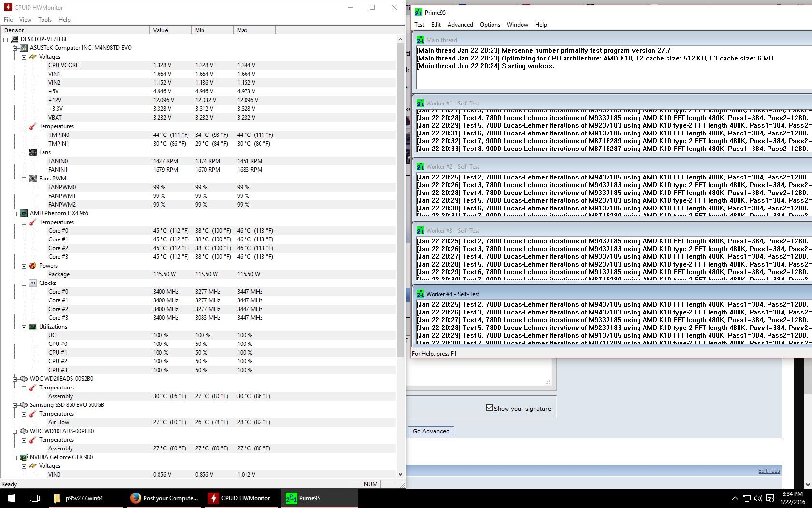The image size is (812, 508).
Task: Click the volume icon in the system tray
Action: 758,498
